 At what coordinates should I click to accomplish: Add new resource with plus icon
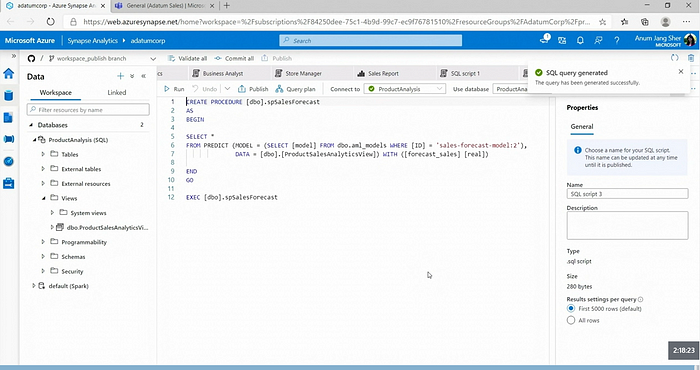pos(120,76)
